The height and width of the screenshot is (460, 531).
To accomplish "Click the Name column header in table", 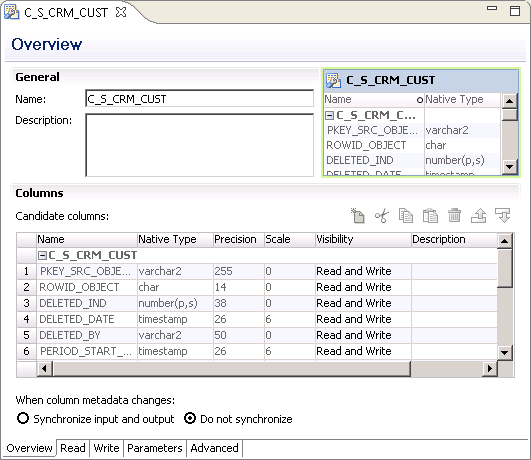I will (x=87, y=239).
